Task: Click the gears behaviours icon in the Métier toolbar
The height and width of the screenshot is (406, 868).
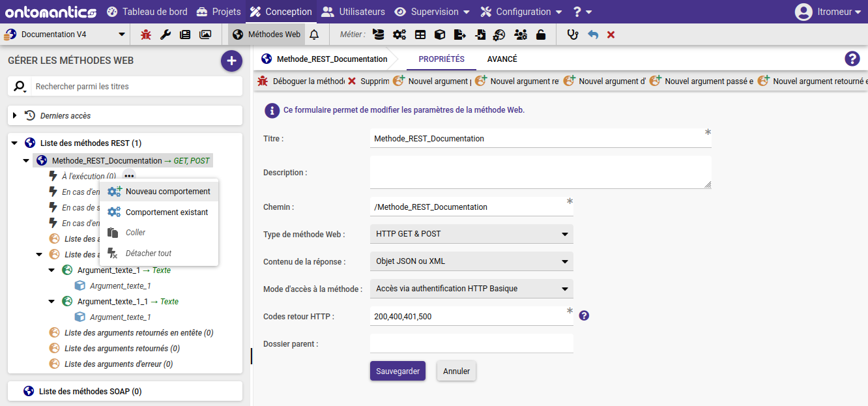Action: (399, 35)
